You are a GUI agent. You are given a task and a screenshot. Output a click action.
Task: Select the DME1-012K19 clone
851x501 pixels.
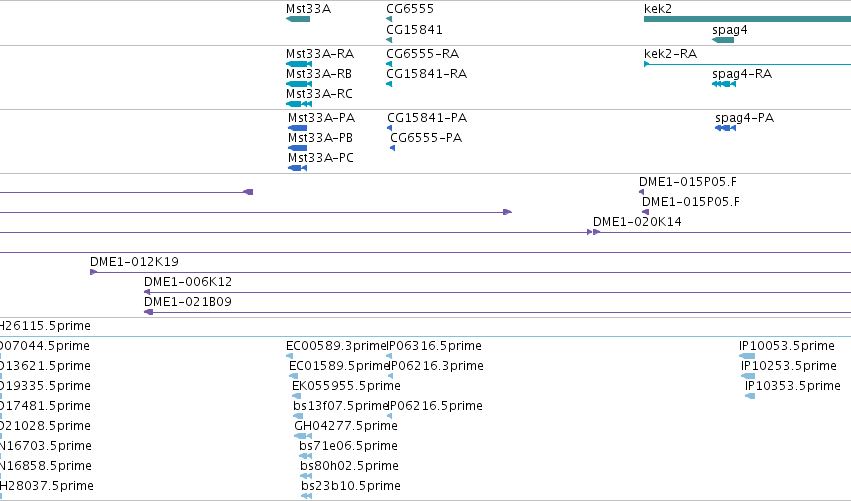tap(471, 272)
